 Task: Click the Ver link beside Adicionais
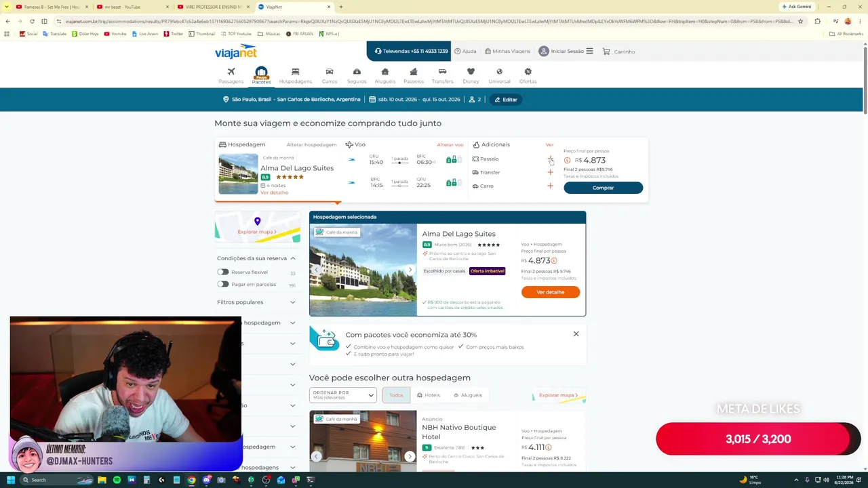[x=550, y=144]
